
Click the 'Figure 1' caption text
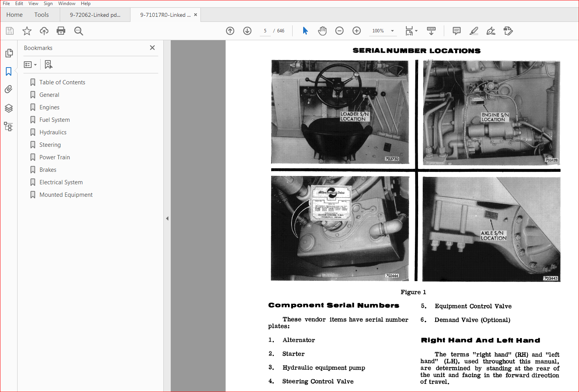413,292
